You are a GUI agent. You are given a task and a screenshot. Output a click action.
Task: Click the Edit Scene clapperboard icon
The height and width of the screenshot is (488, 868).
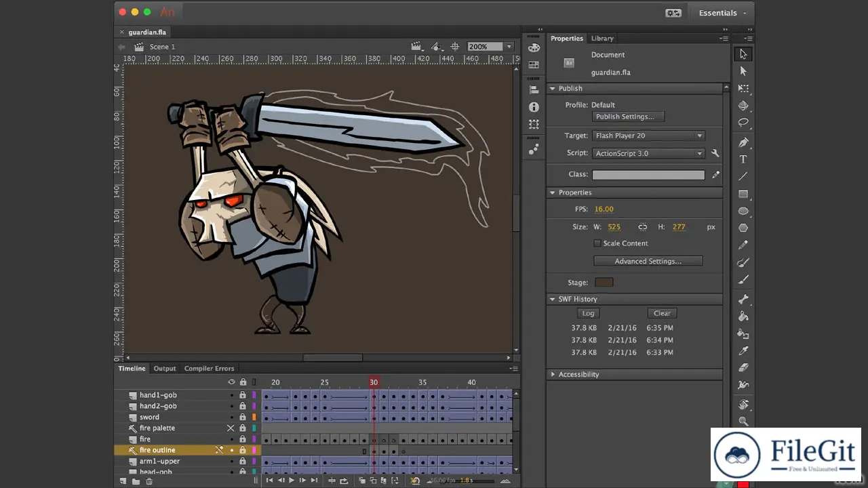[x=418, y=47]
